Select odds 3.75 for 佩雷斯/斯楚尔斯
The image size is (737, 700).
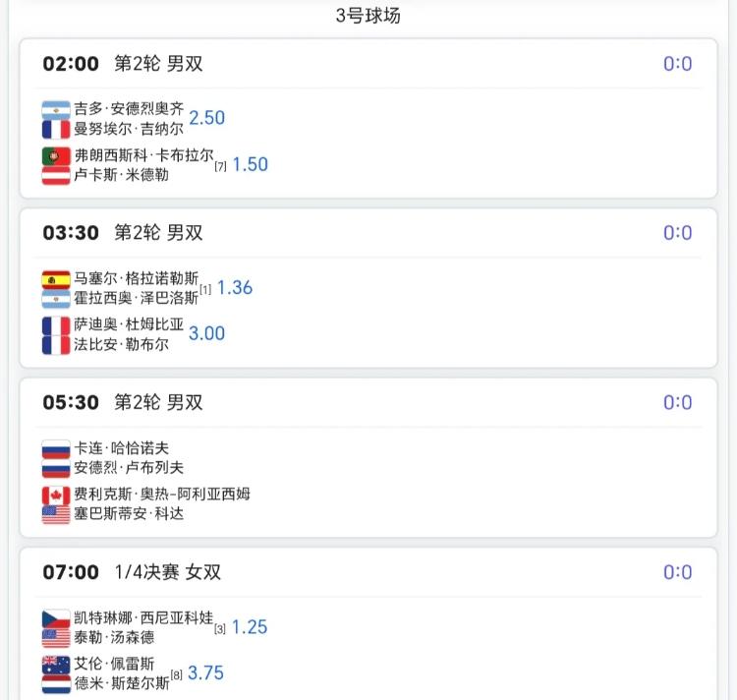pos(206,673)
